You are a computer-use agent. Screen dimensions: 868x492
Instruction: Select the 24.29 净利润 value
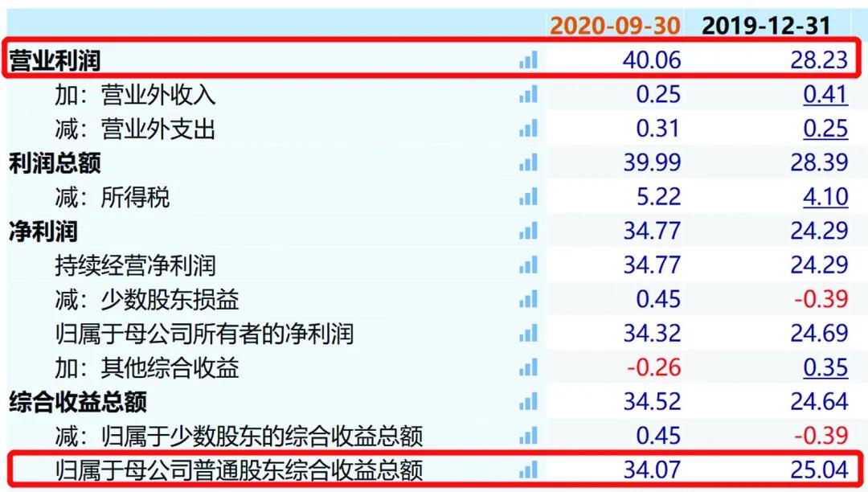coord(819,232)
